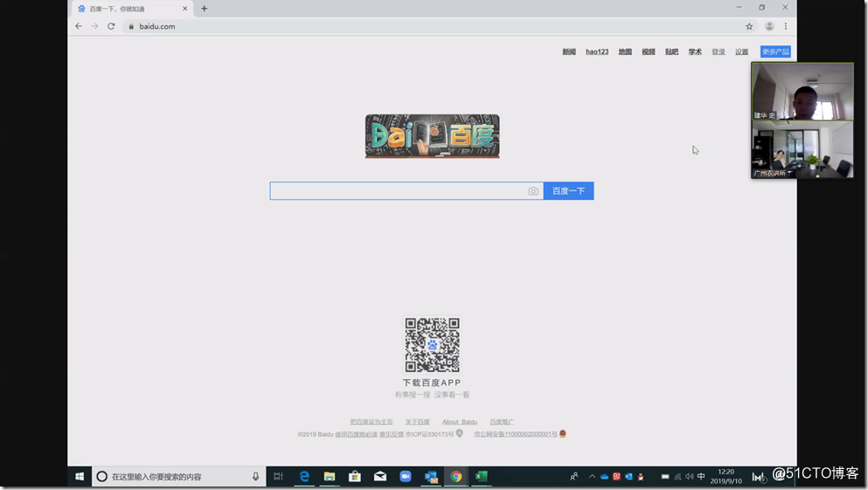Click the 京ICP证030173号 text
The height and width of the screenshot is (490, 868).
pyautogui.click(x=429, y=434)
